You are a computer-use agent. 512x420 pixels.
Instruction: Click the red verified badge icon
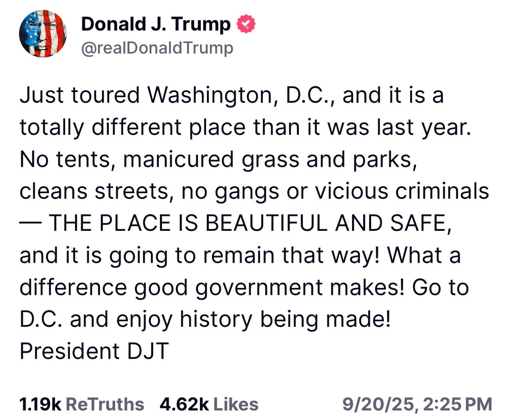tap(246, 24)
